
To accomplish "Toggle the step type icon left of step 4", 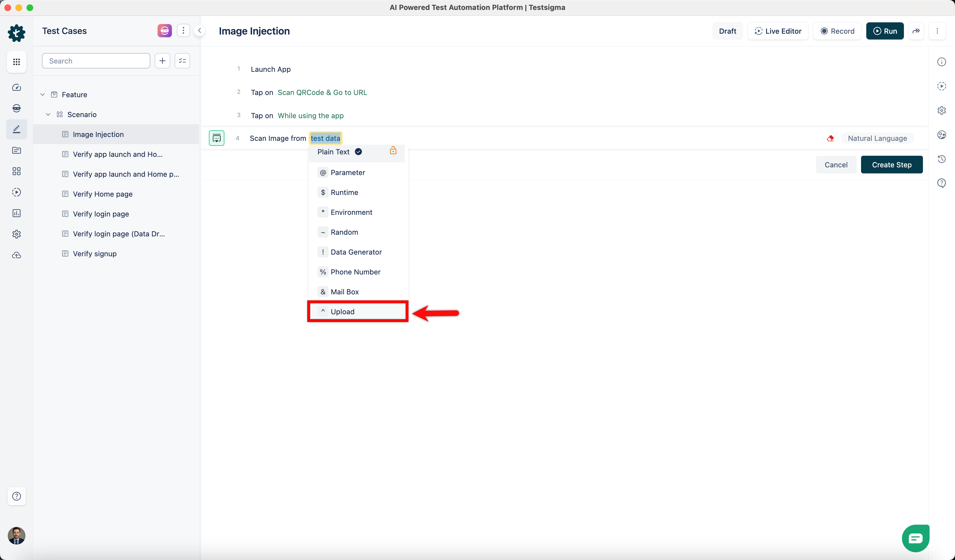I will tap(216, 138).
